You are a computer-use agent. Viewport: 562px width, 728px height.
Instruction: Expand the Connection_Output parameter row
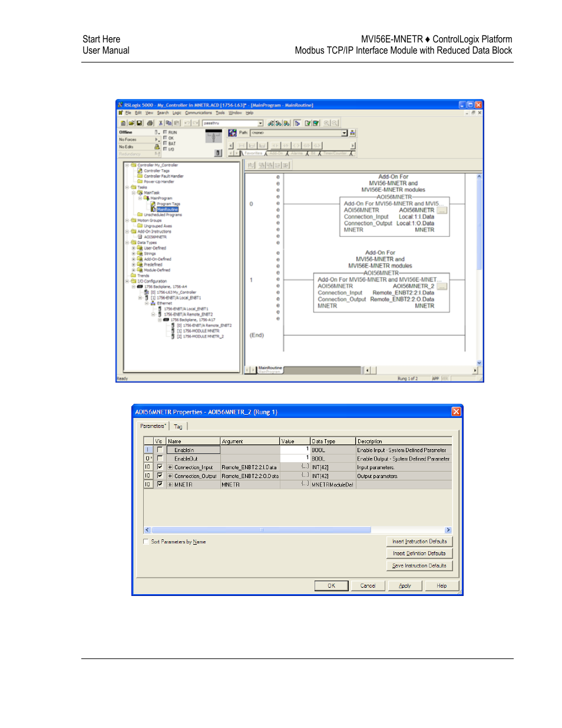click(170, 476)
